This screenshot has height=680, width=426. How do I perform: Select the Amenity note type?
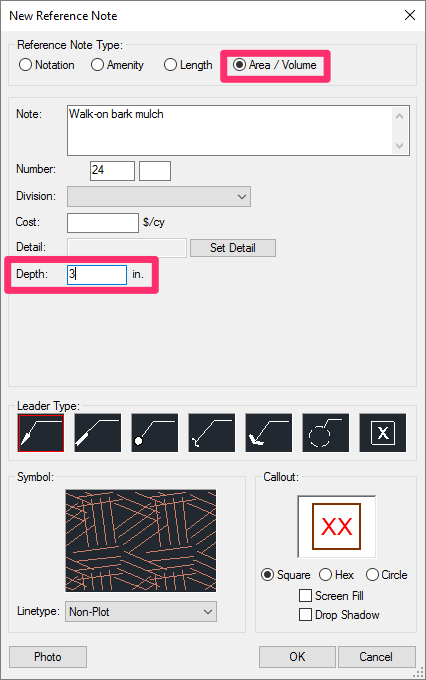[117, 65]
